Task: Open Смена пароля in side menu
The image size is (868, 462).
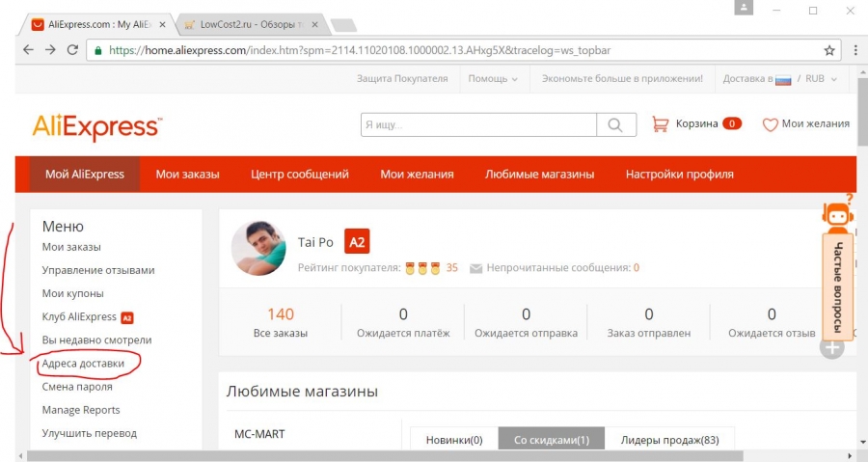Action: 77,387
